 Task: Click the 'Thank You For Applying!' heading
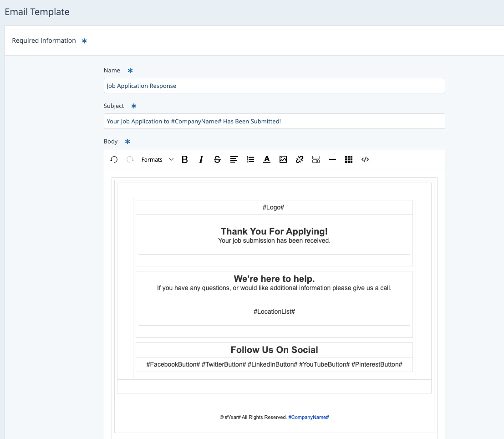274,231
